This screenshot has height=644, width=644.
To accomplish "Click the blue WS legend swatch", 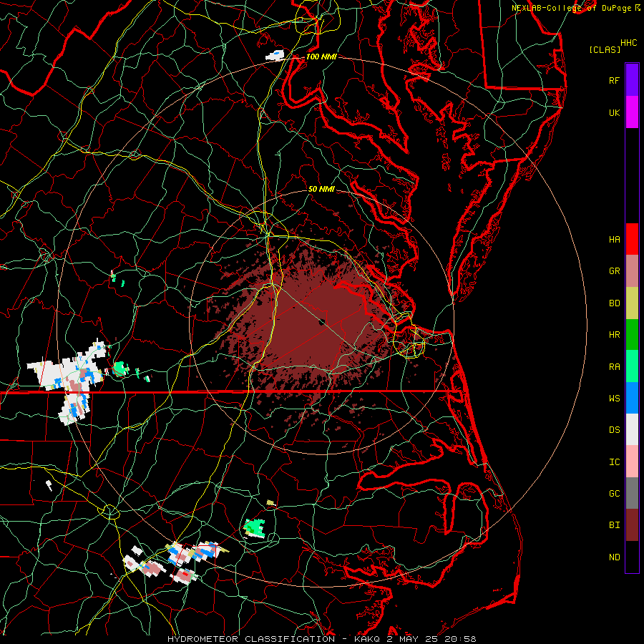I will click(632, 398).
